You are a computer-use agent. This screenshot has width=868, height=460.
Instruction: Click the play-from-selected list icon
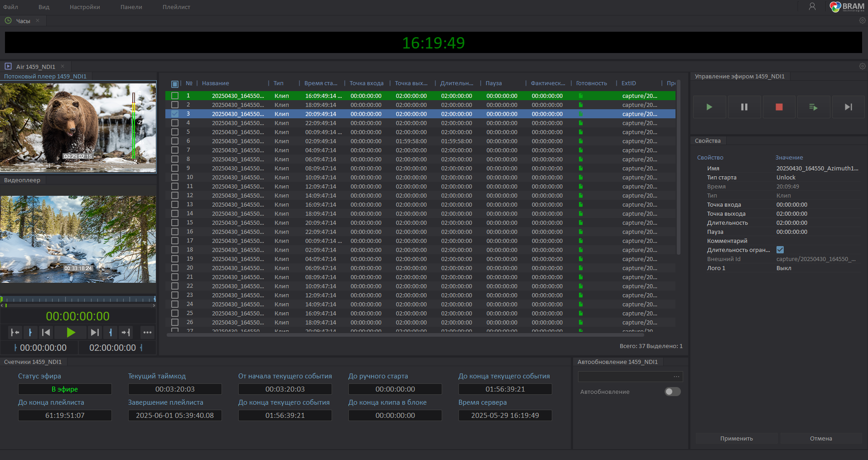814,107
